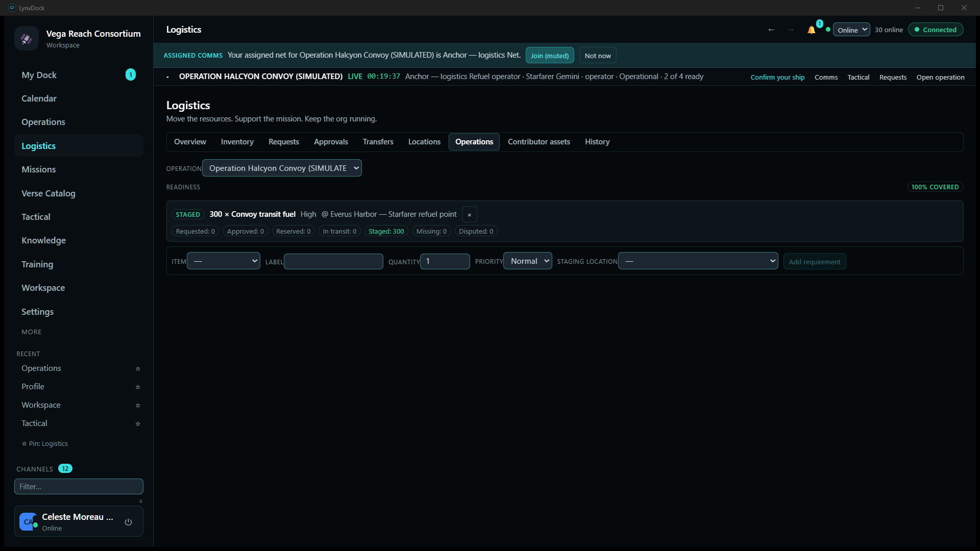Star the Profile recent item
The image size is (980, 551).
pos(138,387)
